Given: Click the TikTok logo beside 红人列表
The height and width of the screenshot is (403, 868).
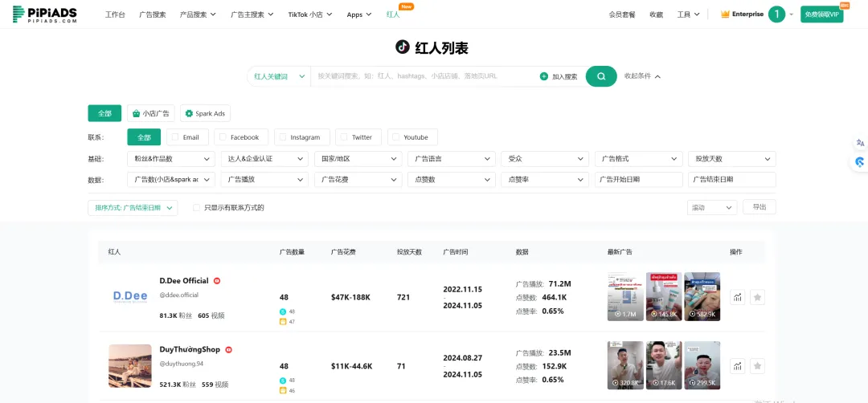Looking at the screenshot, I should [403, 47].
